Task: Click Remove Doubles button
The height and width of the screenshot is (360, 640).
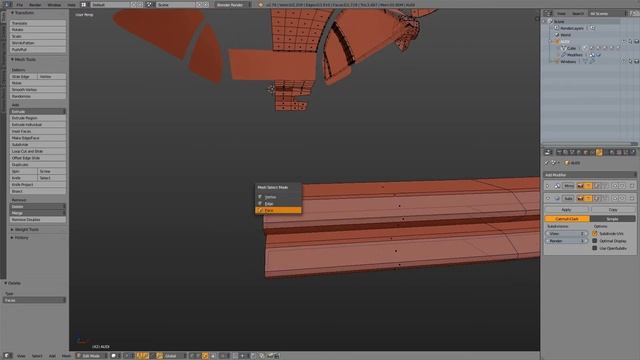Action: (x=38, y=220)
